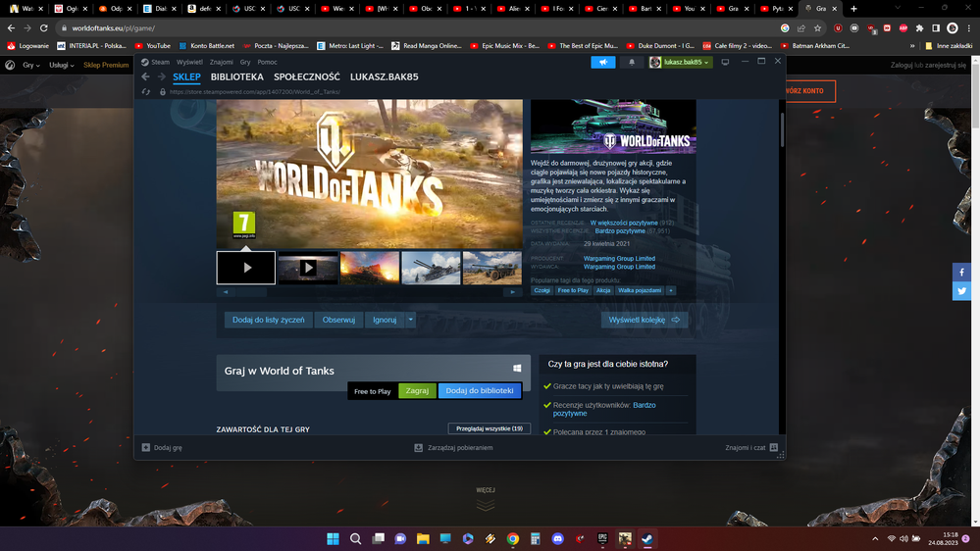Screen dimensions: 980x551
Task: Switch to the BIBLIOTEKA tab
Action: (x=236, y=76)
